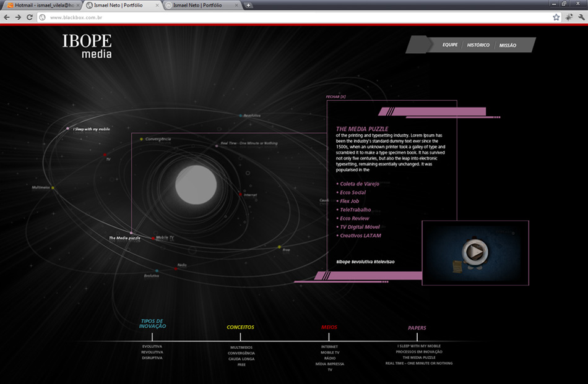Click the bug extension icon
The image size is (588, 384).
coord(569,17)
